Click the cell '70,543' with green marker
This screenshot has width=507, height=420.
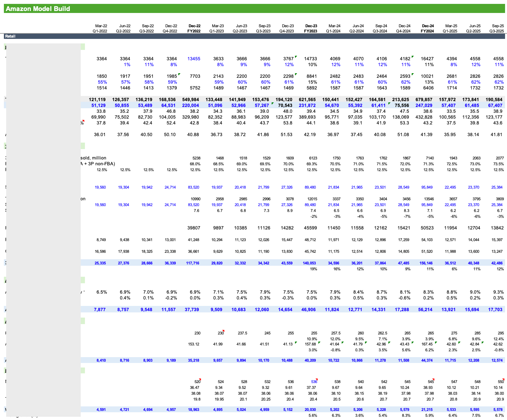coord(285,105)
